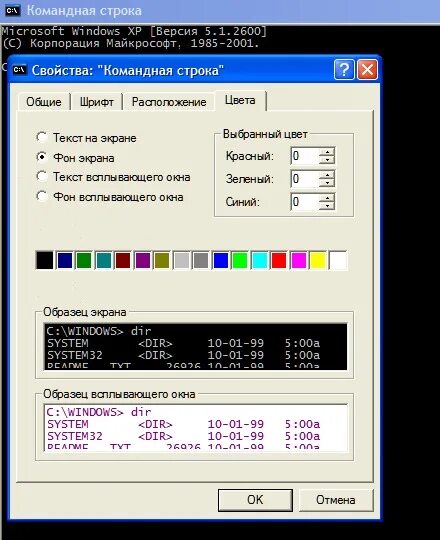Screen dimensions: 440x540
Task: Click the 'Образец экрана' preview area
Action: 196,346
